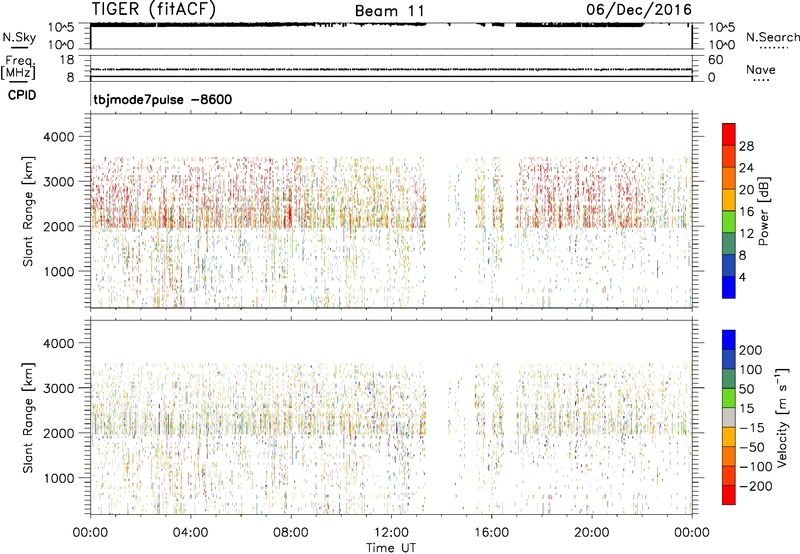Select the Freq. [MHz] axis label

pyautogui.click(x=18, y=67)
